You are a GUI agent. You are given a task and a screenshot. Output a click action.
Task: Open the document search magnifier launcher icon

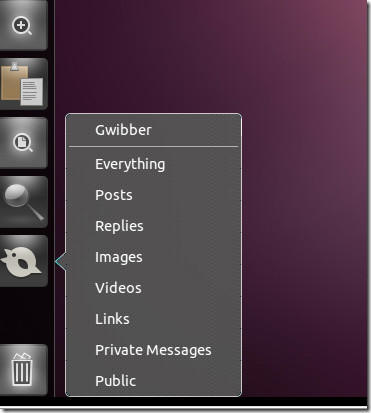click(x=23, y=143)
